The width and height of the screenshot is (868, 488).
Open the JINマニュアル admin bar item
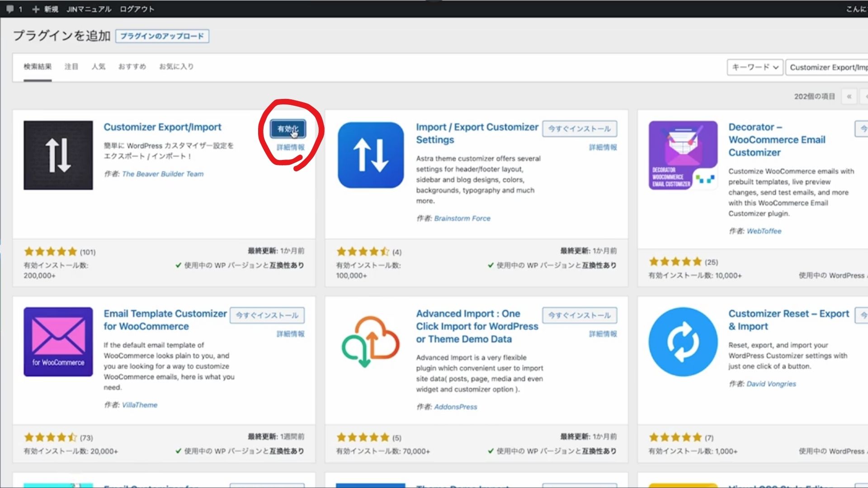pyautogui.click(x=89, y=9)
